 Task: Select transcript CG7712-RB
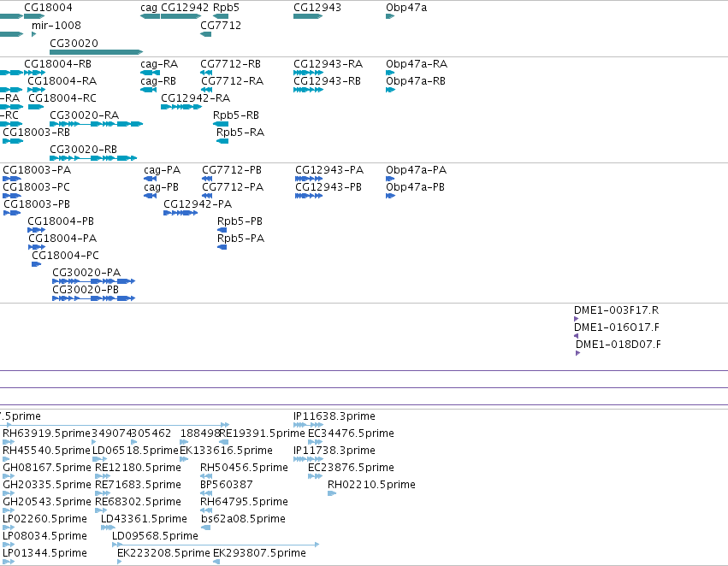tap(230, 64)
